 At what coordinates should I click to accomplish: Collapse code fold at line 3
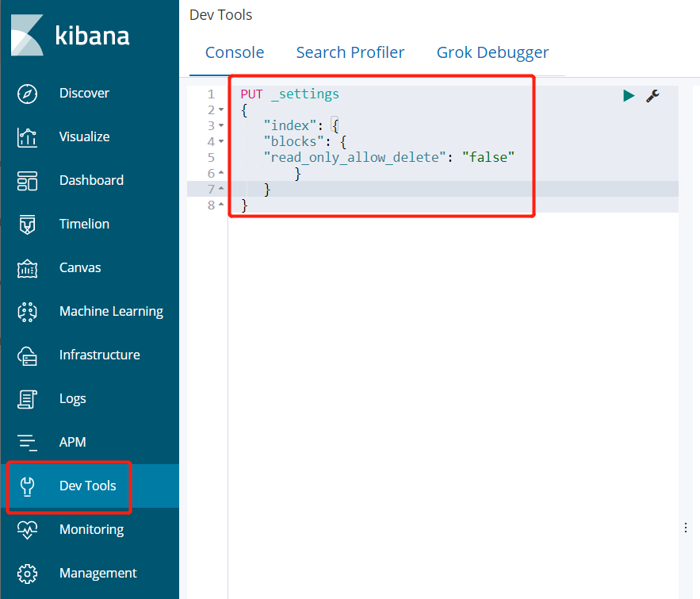click(x=221, y=125)
